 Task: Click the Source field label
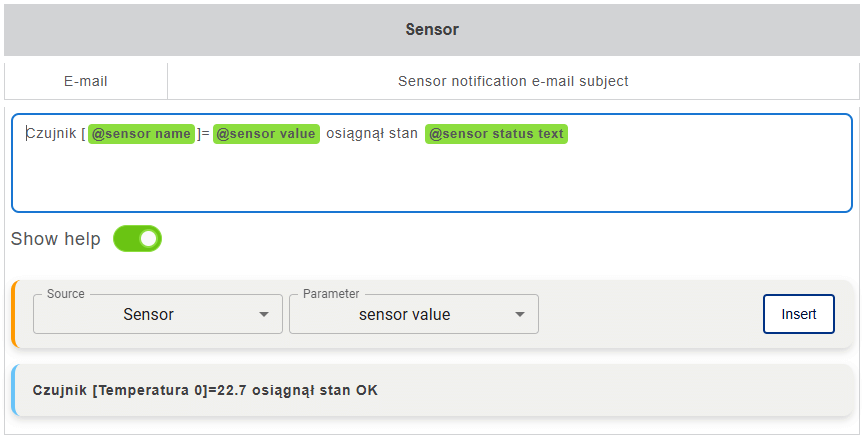(x=66, y=294)
